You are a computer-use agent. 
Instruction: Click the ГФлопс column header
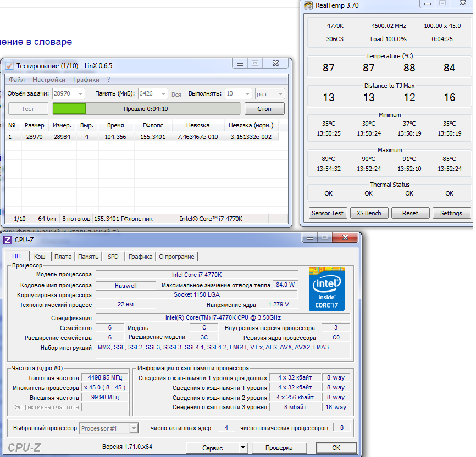153,125
